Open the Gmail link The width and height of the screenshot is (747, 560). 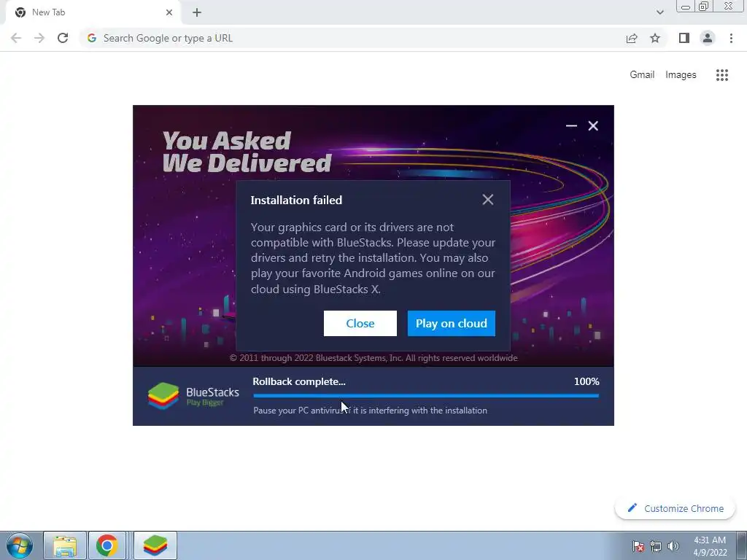pos(642,75)
